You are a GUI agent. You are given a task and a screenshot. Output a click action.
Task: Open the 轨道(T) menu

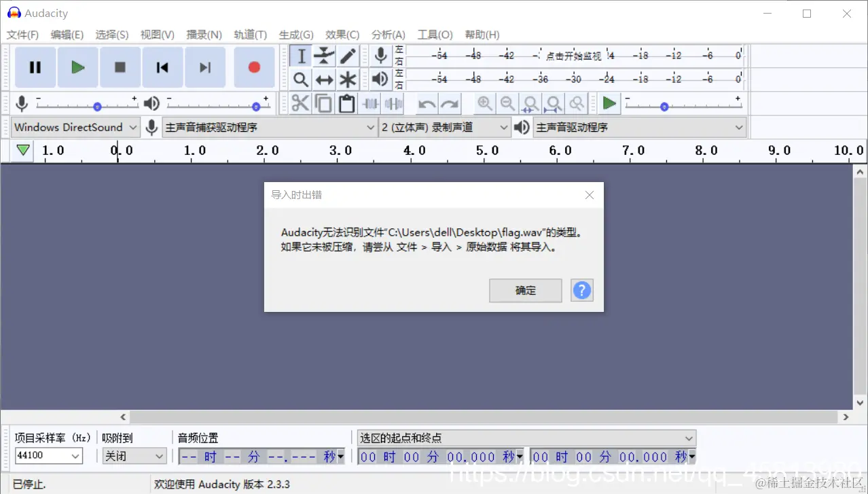pos(251,35)
